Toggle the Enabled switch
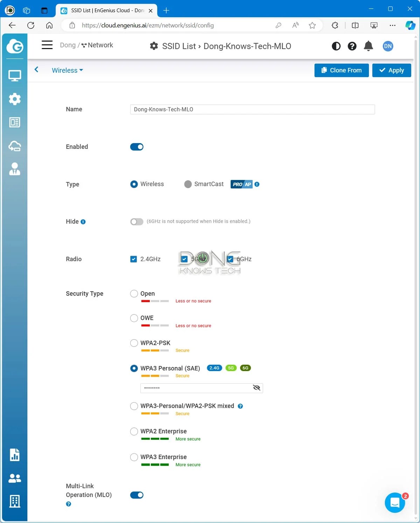The image size is (420, 523). tap(137, 147)
